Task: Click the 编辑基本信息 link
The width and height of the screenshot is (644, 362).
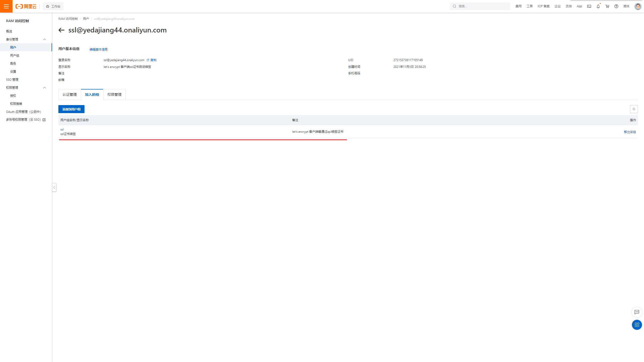Action: (99, 50)
